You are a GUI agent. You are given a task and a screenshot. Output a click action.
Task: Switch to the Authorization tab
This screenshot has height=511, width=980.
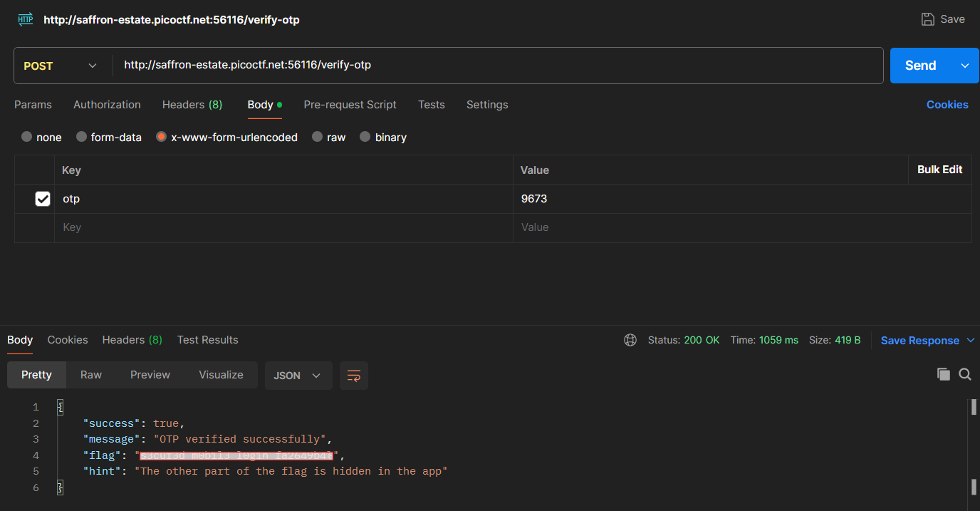point(107,105)
